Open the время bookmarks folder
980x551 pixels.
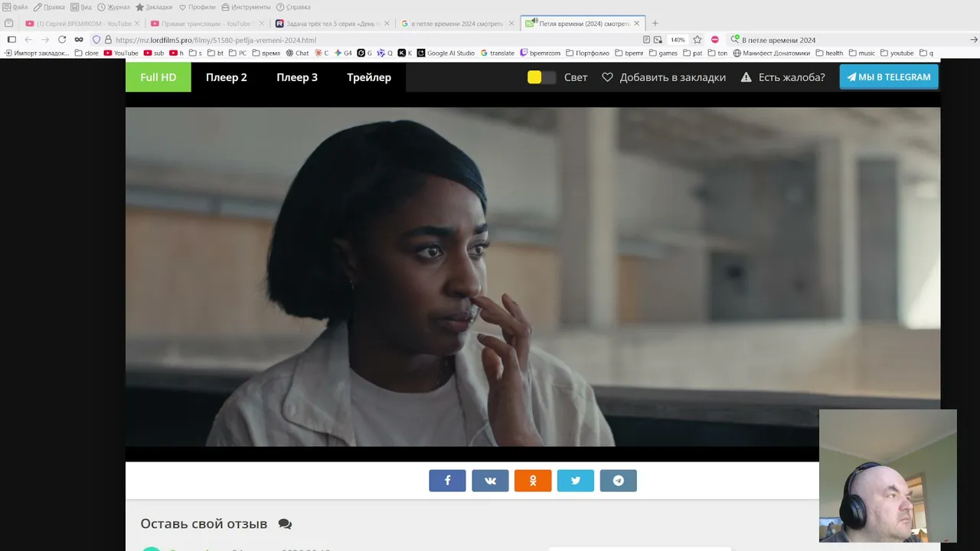[266, 53]
